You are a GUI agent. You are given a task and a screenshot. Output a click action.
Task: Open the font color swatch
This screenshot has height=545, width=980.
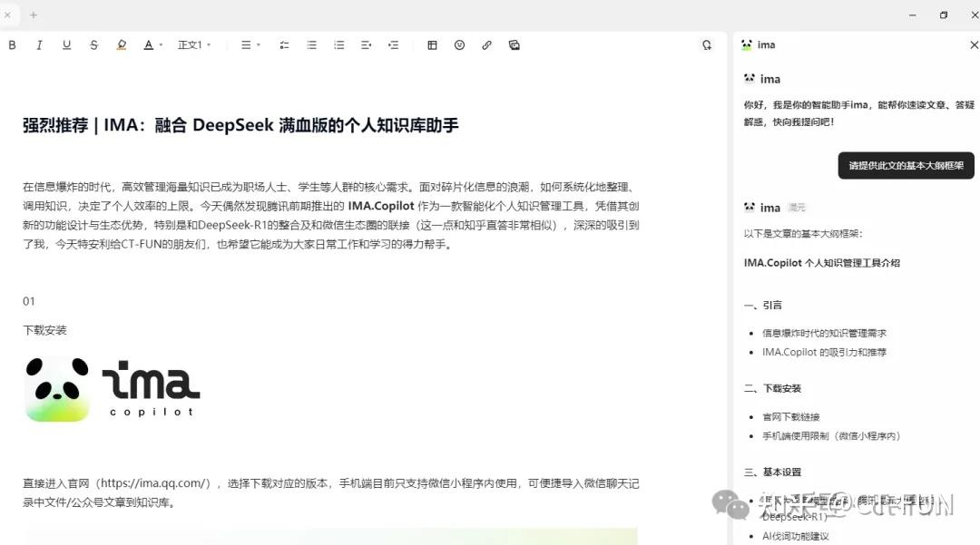(x=147, y=44)
